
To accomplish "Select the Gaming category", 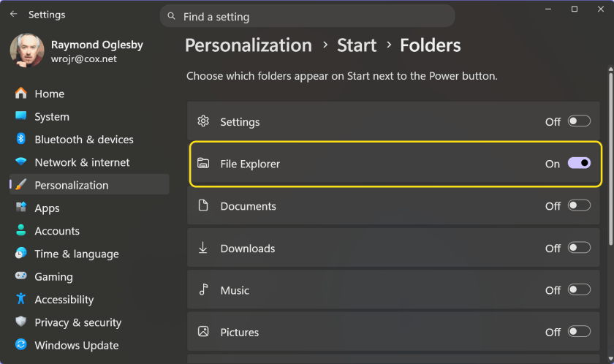I will point(89,277).
